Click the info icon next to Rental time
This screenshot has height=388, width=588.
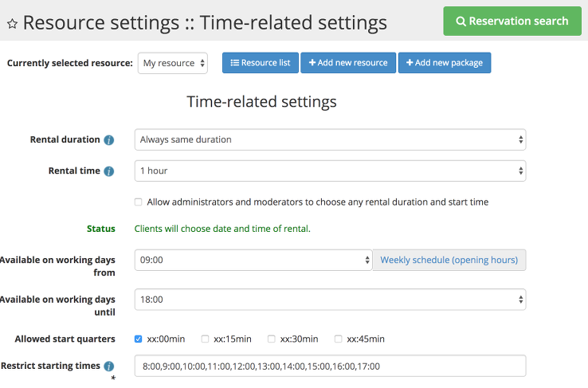coord(109,171)
